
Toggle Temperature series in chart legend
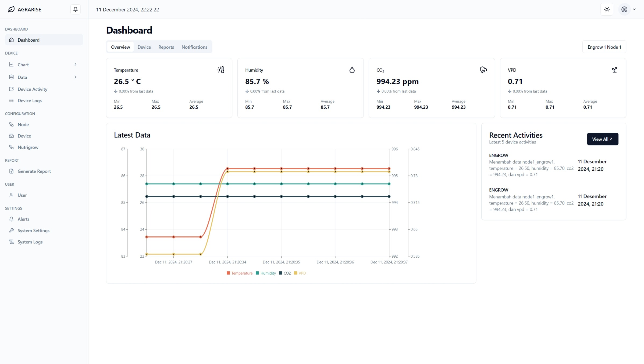239,273
